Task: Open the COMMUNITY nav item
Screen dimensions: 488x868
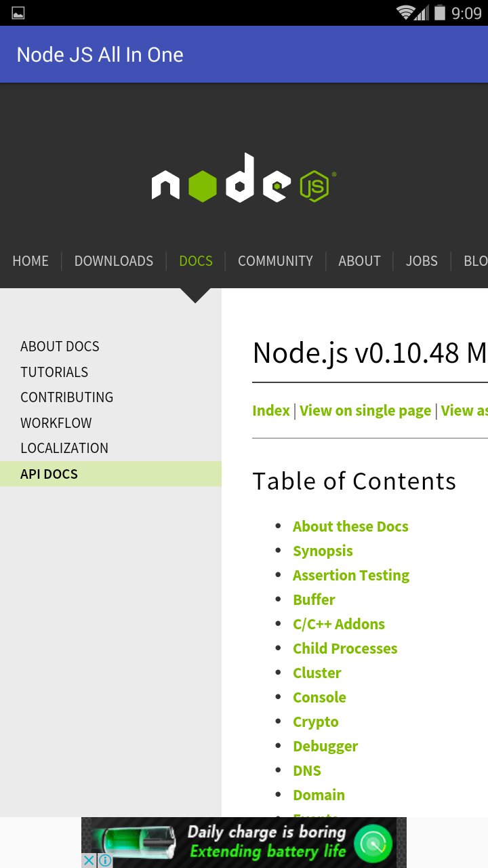Action: pos(275,261)
